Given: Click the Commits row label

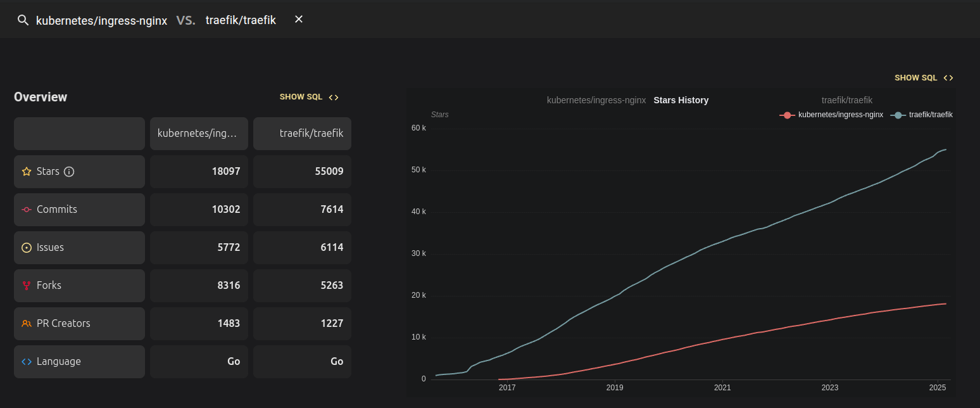Looking at the screenshot, I should pyautogui.click(x=57, y=210).
